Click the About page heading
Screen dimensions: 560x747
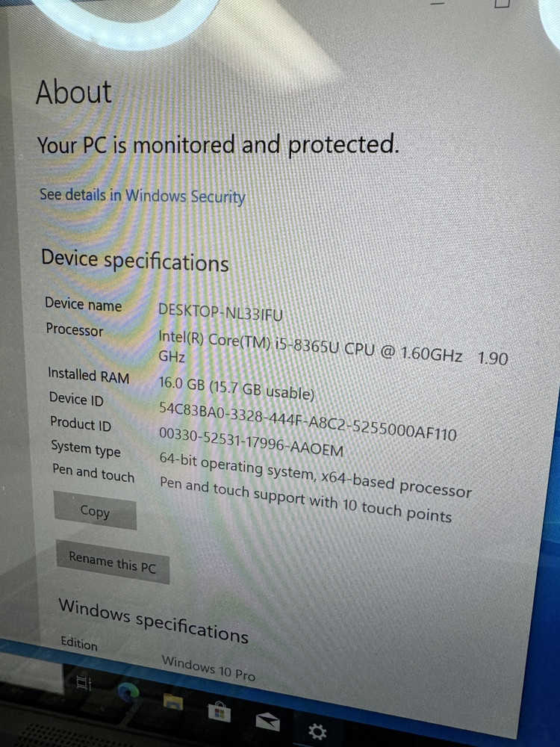click(74, 92)
